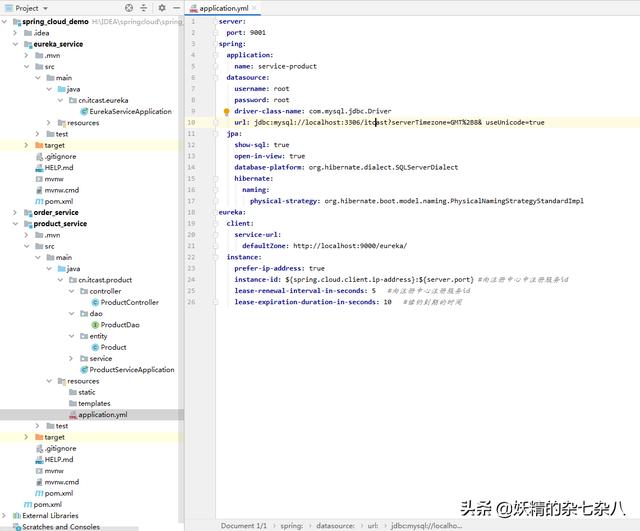Click the instance-id line
This screenshot has height=531, width=640.
(401, 280)
